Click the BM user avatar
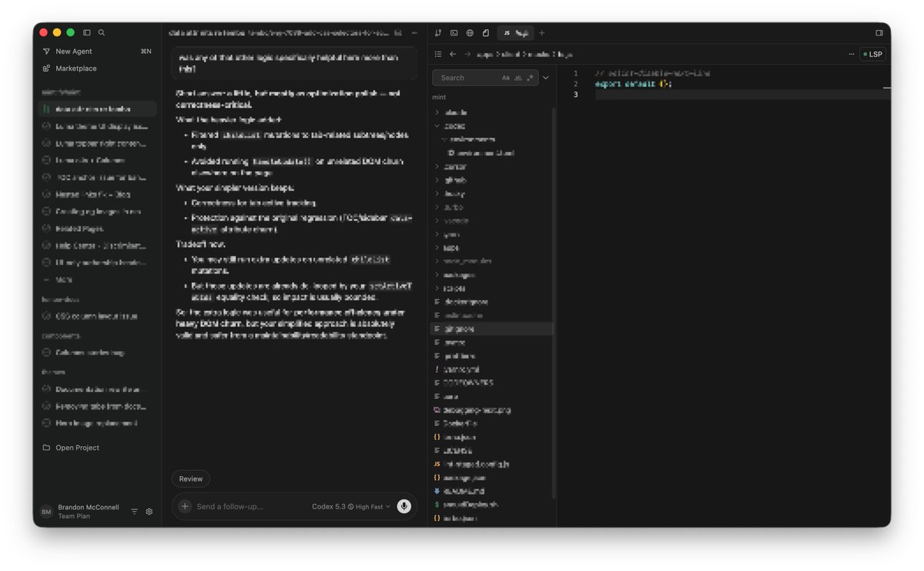Image resolution: width=924 pixels, height=571 pixels. coord(46,512)
